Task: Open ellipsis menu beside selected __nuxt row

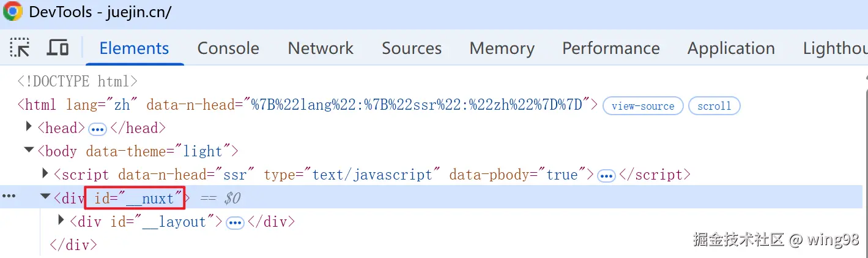Action: [x=9, y=196]
